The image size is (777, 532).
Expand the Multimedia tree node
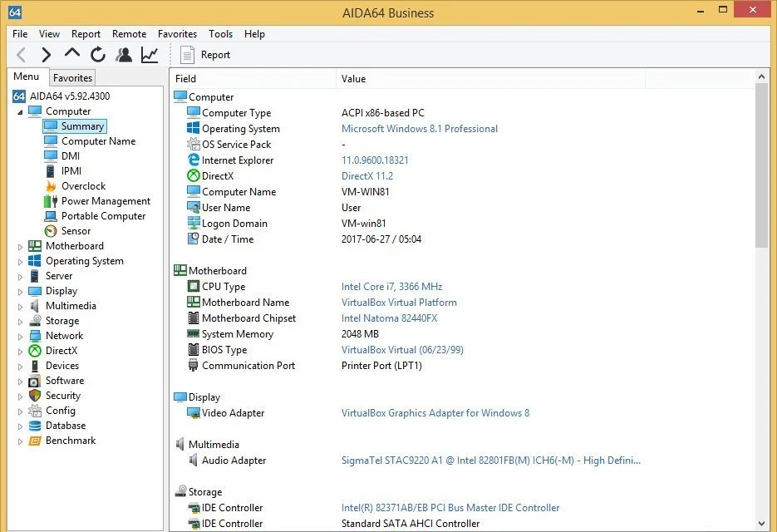pyautogui.click(x=20, y=307)
